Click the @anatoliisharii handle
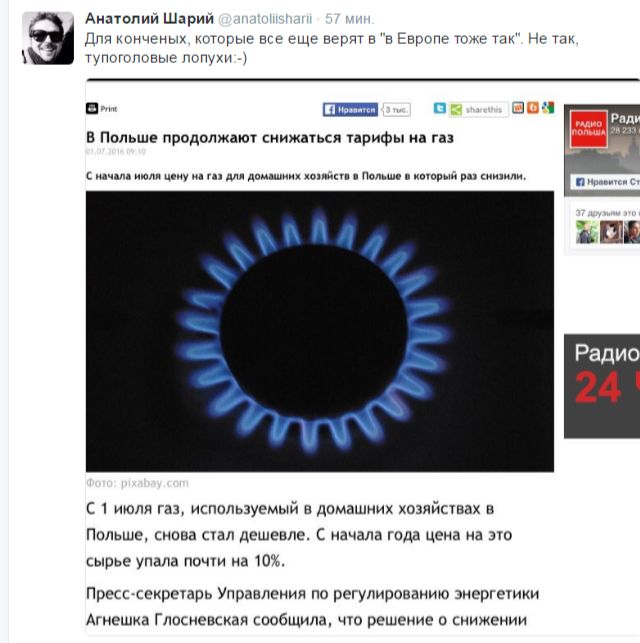The width and height of the screenshot is (640, 643). click(x=265, y=19)
